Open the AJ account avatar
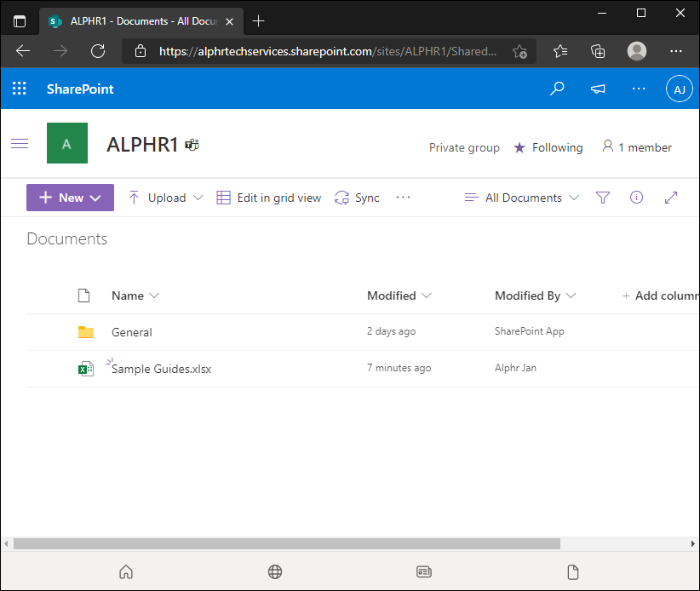 679,89
